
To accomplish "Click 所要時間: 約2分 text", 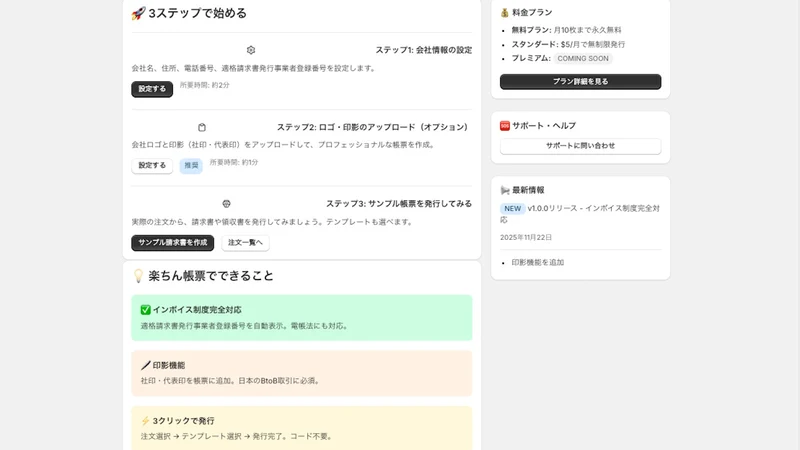I will [205, 85].
